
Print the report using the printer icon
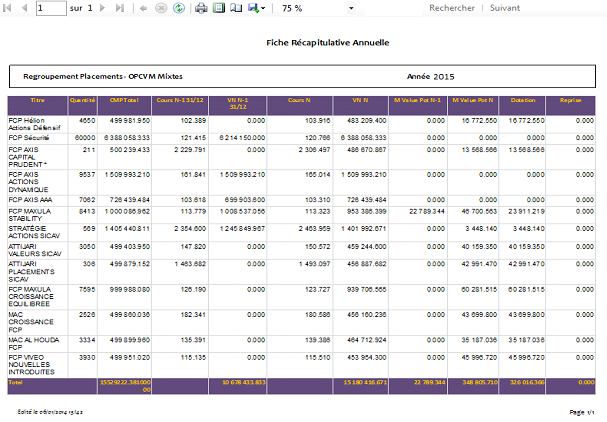(x=201, y=8)
